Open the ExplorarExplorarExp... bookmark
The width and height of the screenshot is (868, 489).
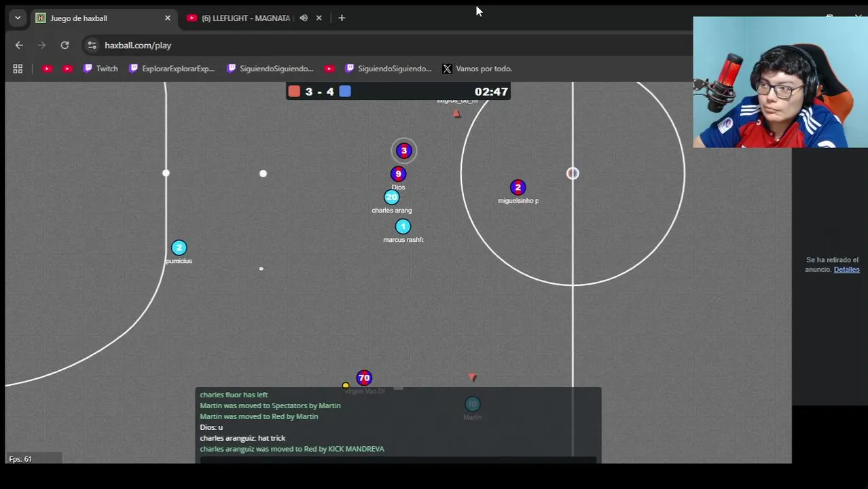[172, 69]
